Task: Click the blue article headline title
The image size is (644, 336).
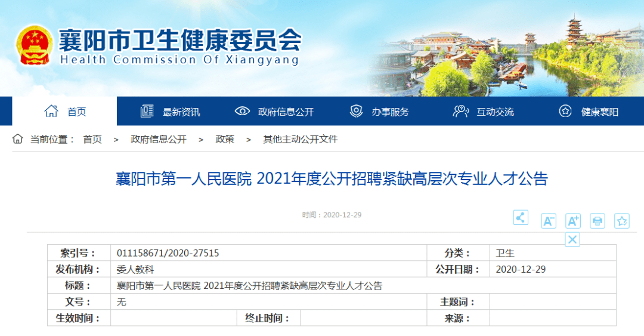Action: 332,179
